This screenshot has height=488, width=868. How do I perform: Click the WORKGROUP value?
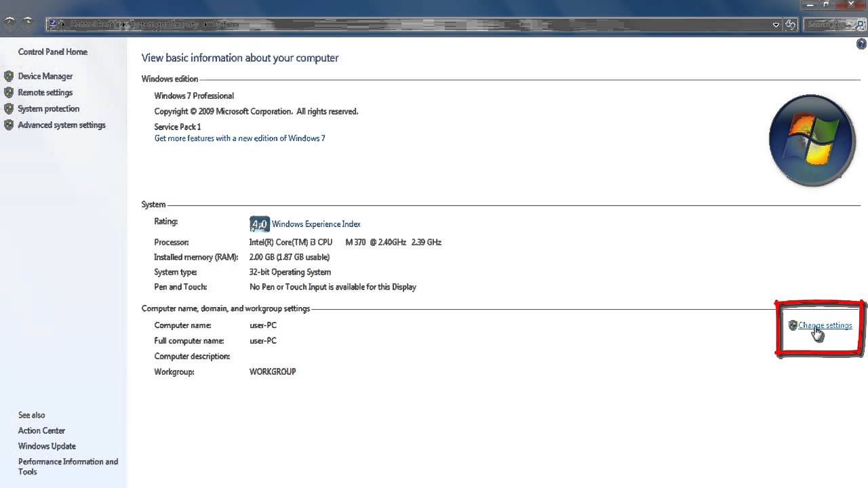pyautogui.click(x=273, y=371)
